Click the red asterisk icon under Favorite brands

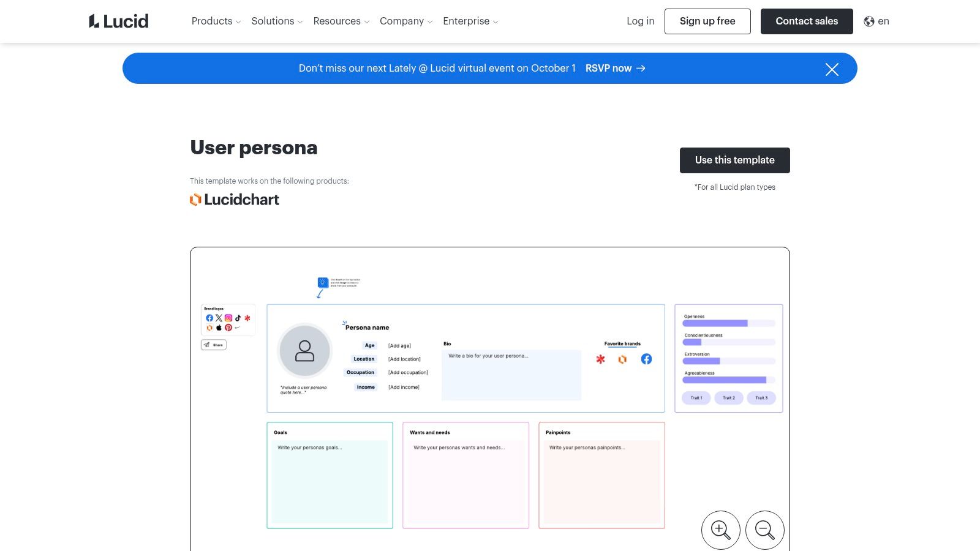600,359
